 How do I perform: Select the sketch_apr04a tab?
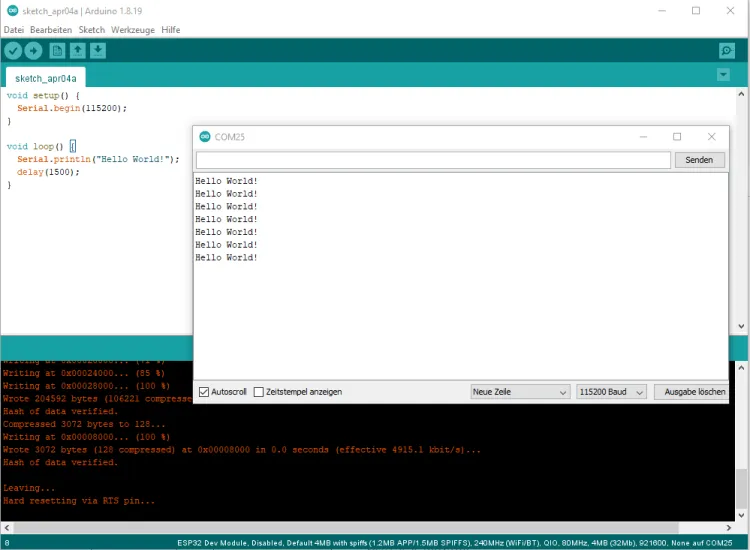pyautogui.click(x=45, y=78)
